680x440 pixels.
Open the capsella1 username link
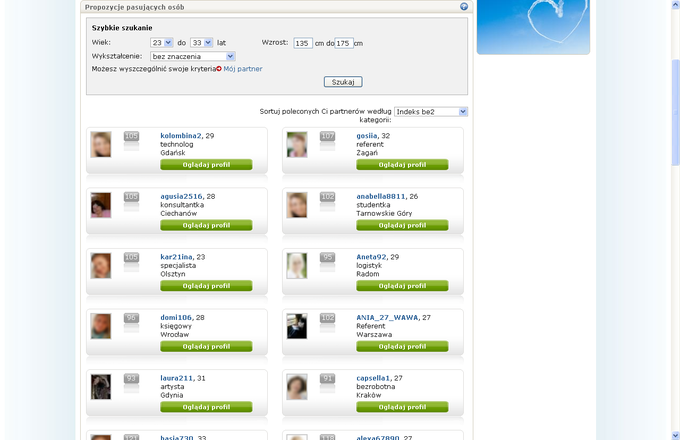pyautogui.click(x=373, y=378)
